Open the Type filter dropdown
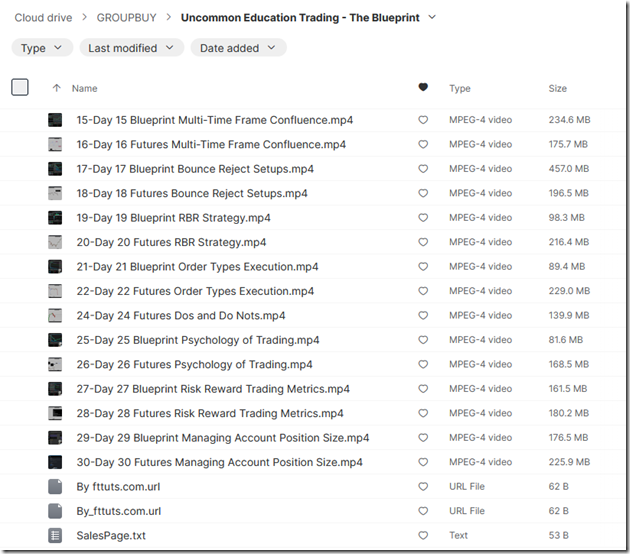The height and width of the screenshot is (554, 630). pyautogui.click(x=42, y=48)
